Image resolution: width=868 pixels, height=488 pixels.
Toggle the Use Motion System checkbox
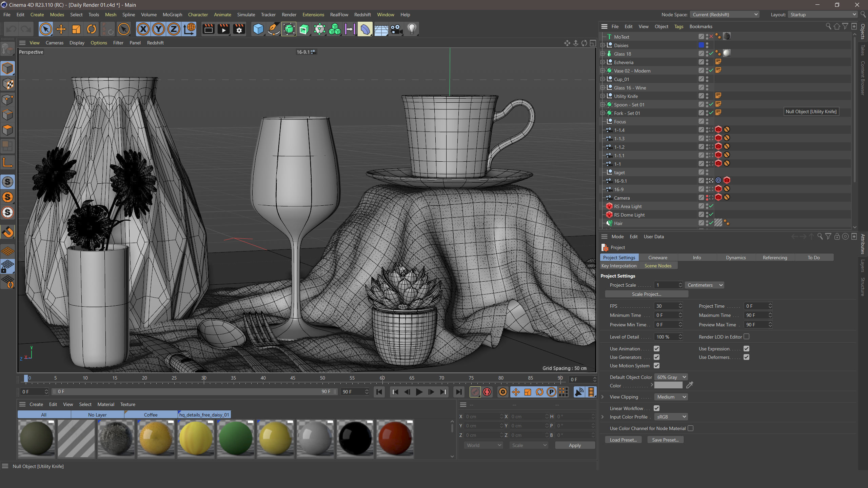coord(656,365)
